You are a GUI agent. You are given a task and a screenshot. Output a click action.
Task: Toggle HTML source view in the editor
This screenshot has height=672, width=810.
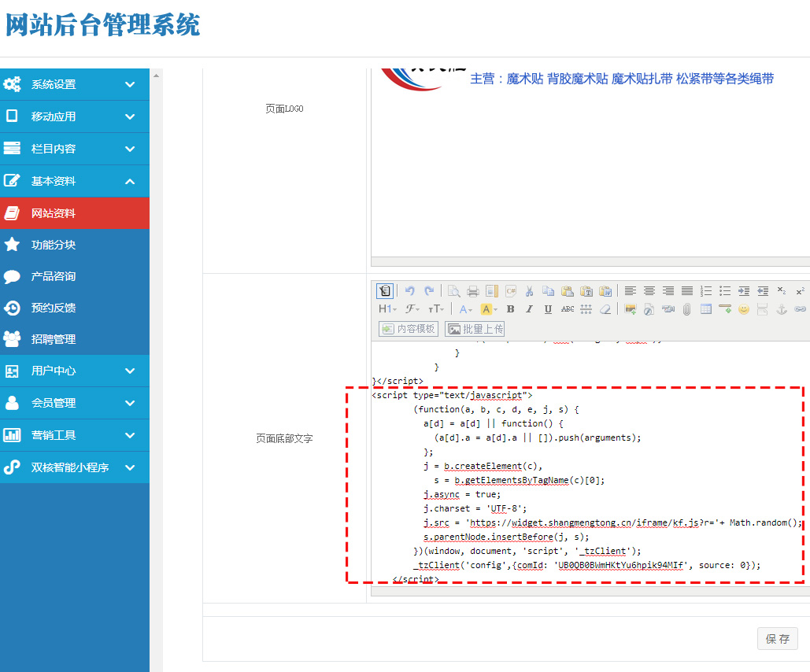385,291
